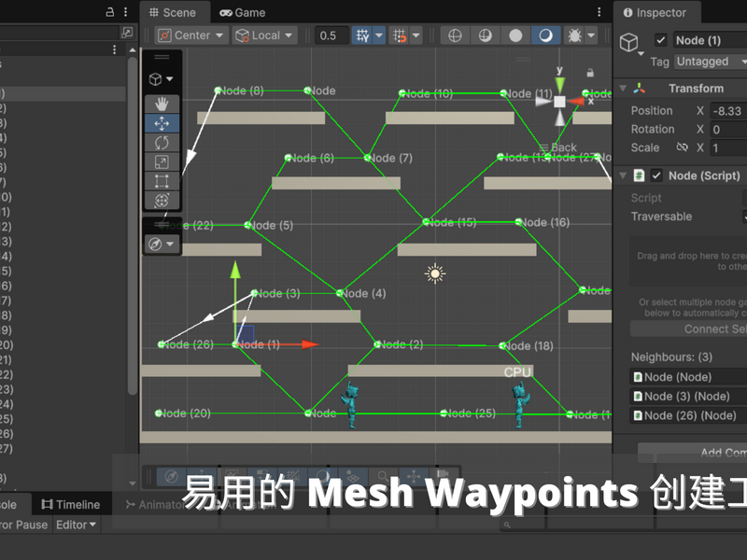Screen dimensions: 747x560
Task: Open the Local handle rotation dropdown
Action: click(x=264, y=35)
